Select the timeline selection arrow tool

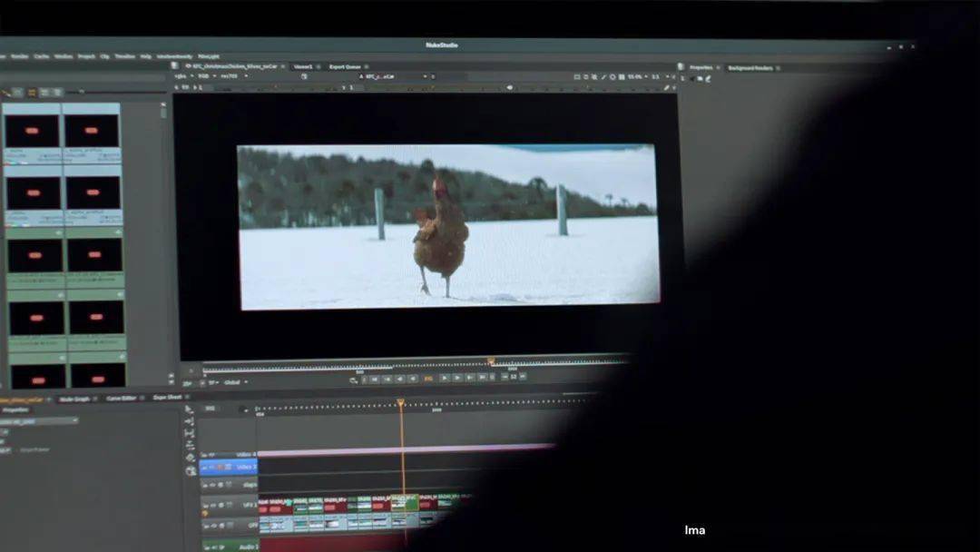190,409
